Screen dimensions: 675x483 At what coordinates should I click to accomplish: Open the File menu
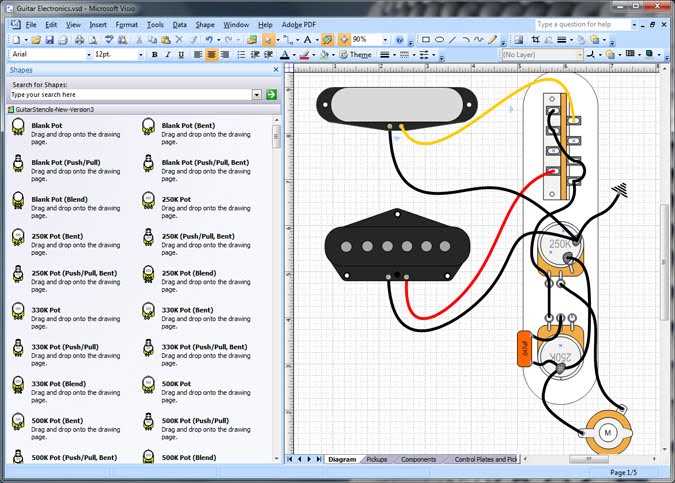[31, 25]
